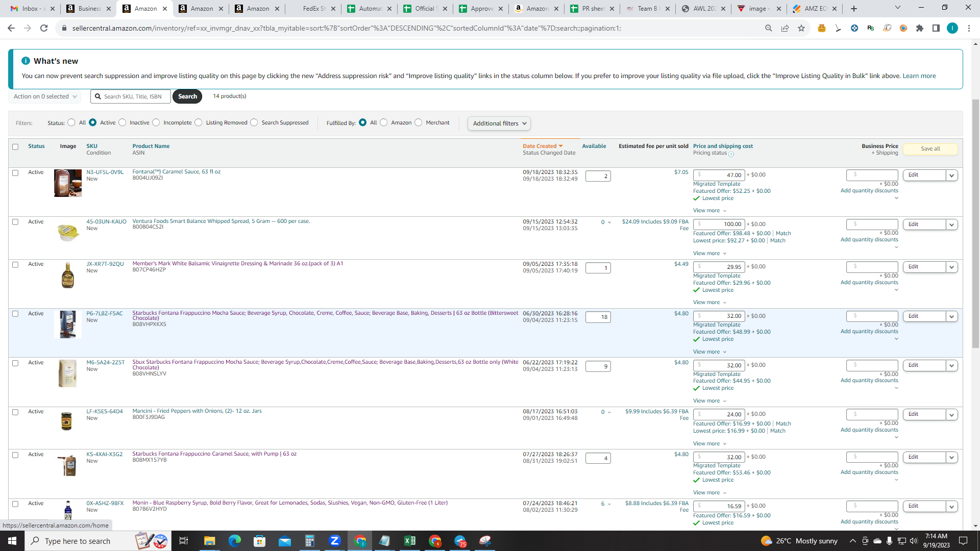Open Edit dropdown arrow for SKU N3-UF5L-0V9L
The width and height of the screenshot is (980, 551).
click(951, 176)
